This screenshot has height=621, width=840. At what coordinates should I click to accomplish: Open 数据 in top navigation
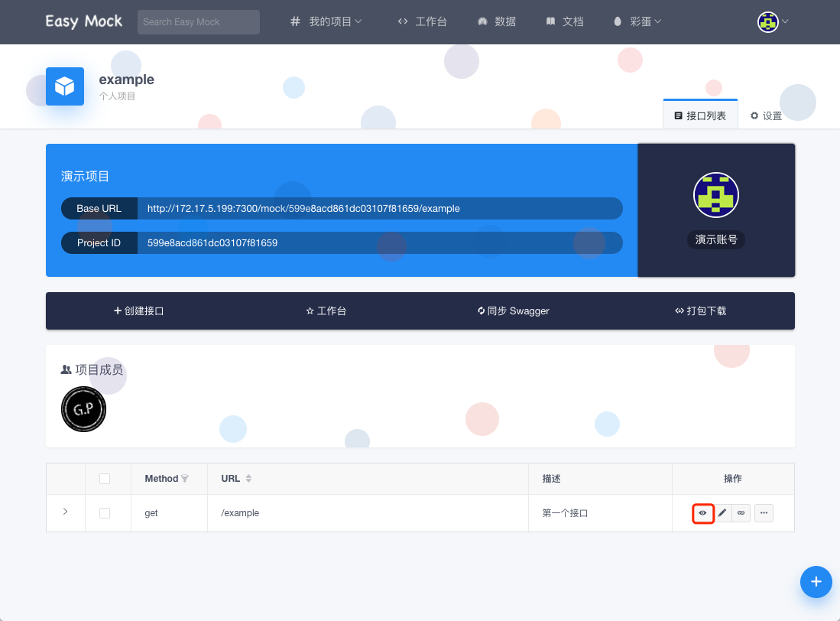tap(497, 22)
